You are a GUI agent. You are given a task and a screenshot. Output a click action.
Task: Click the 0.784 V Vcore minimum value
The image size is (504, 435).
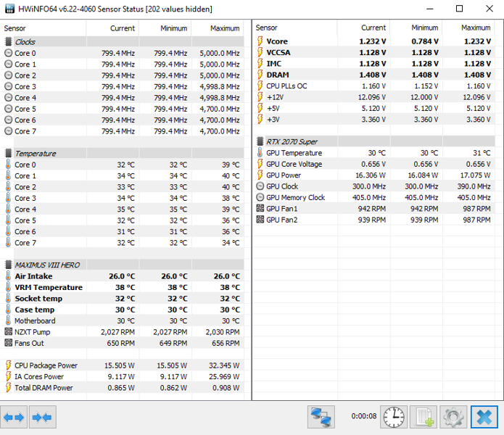pyautogui.click(x=425, y=41)
